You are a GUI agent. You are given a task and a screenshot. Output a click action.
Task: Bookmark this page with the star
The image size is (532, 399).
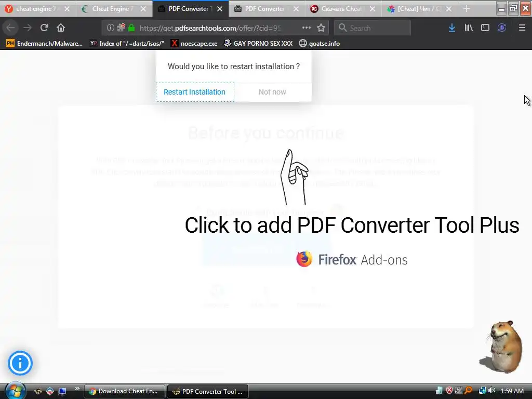(321, 28)
